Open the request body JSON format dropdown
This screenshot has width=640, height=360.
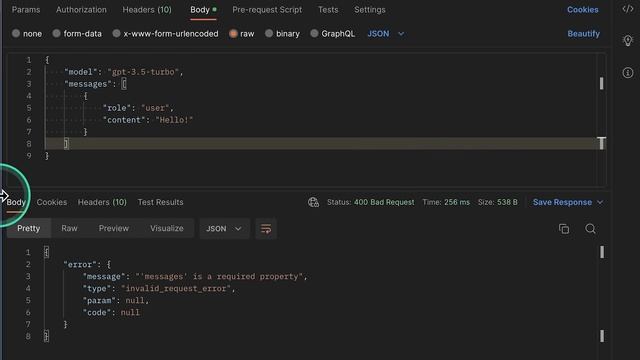[386, 34]
